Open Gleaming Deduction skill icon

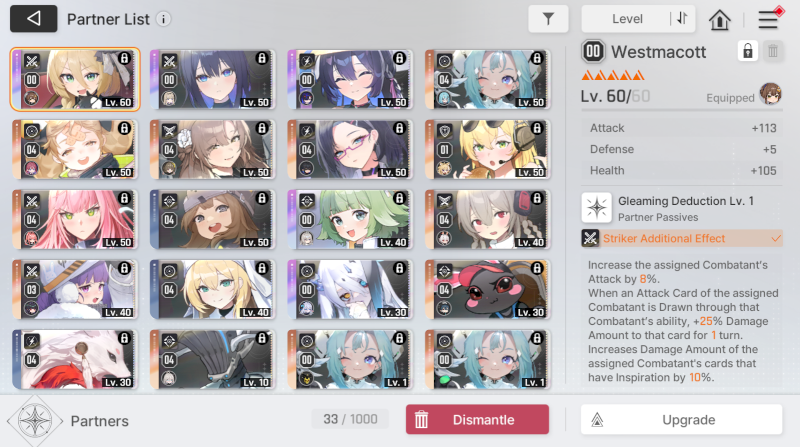(596, 208)
